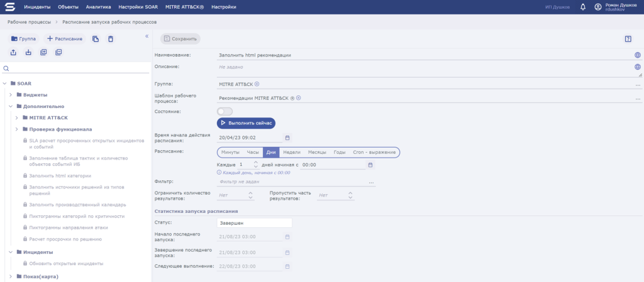Select the Недели schedule option

[x=291, y=152]
